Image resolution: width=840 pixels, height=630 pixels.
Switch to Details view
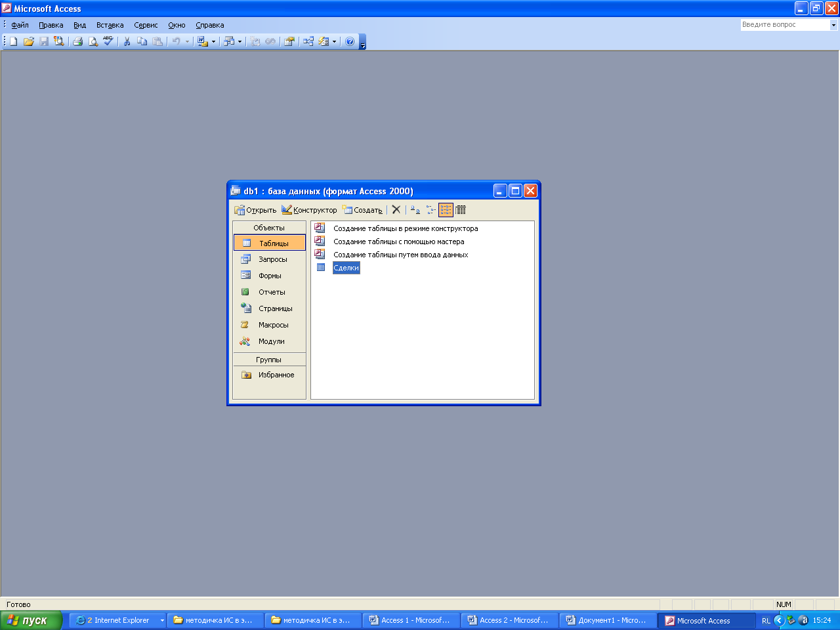click(x=461, y=210)
